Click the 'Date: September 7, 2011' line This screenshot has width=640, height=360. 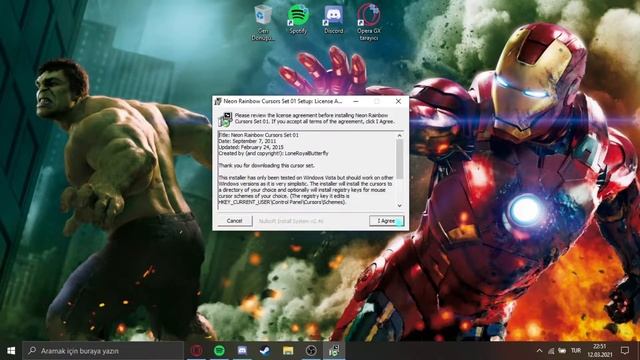(x=247, y=141)
